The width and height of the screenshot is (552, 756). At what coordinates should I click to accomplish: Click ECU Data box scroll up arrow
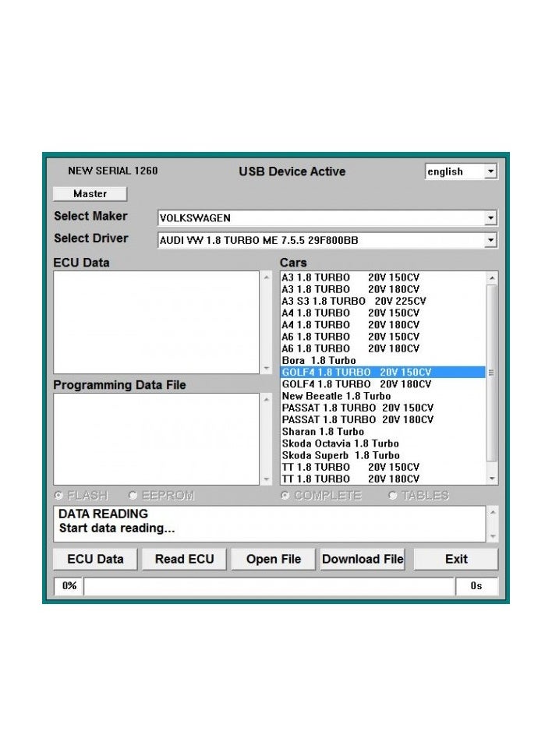(x=267, y=277)
